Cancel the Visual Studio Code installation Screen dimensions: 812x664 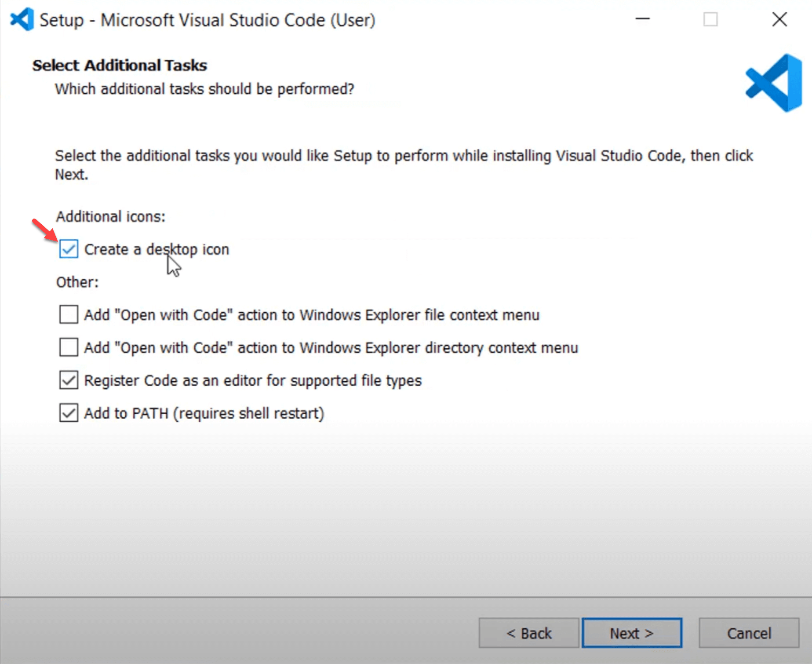coord(749,633)
